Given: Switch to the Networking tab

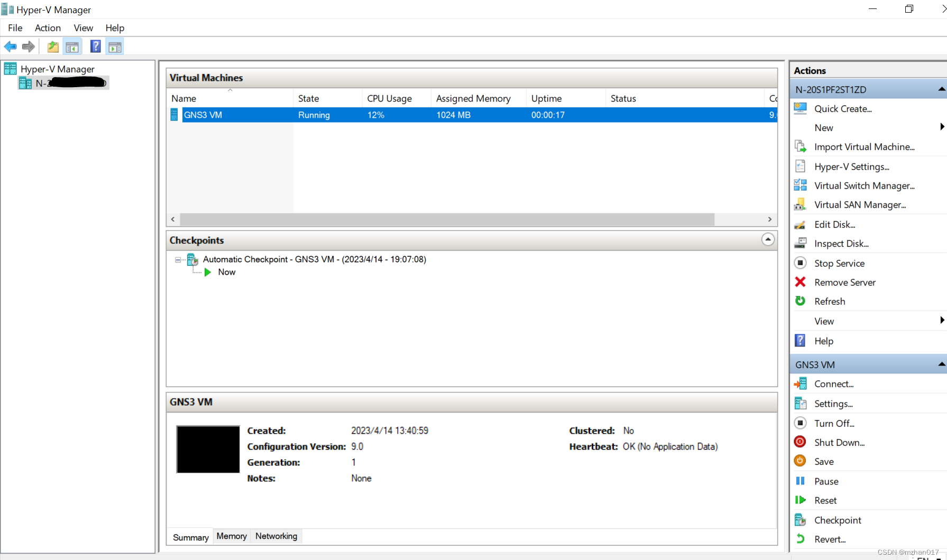Looking at the screenshot, I should coord(277,536).
